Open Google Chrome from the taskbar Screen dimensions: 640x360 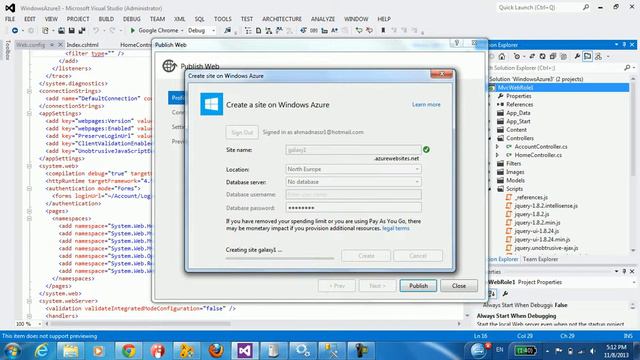coord(129,351)
